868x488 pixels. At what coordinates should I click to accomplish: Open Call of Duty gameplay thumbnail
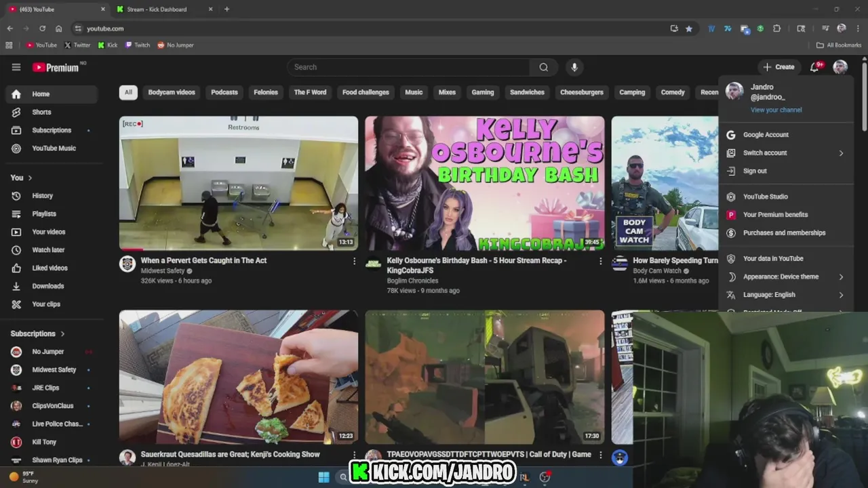point(485,378)
